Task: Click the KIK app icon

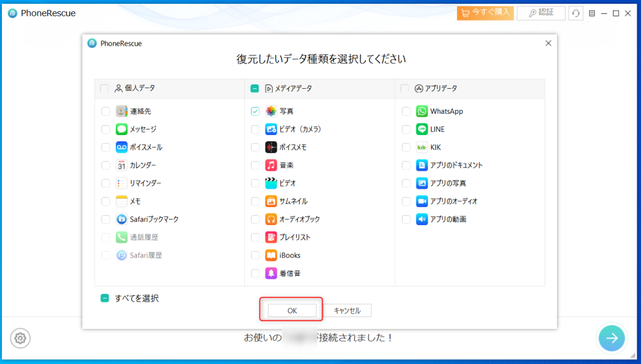Action: [422, 147]
